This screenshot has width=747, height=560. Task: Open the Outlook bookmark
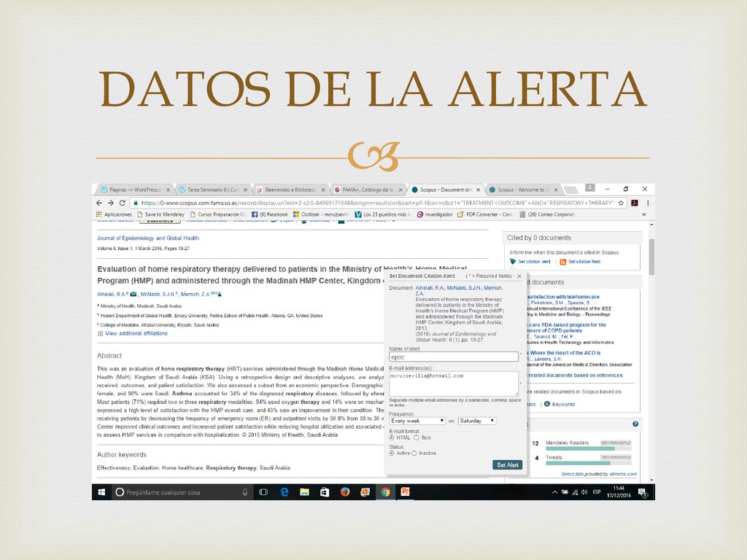click(x=321, y=214)
